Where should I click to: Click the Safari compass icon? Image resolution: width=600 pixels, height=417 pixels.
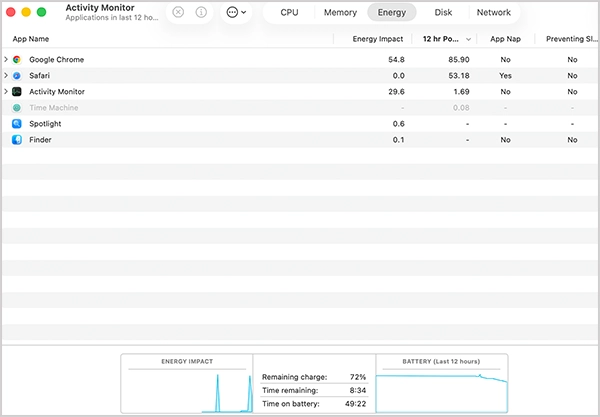pyautogui.click(x=17, y=76)
